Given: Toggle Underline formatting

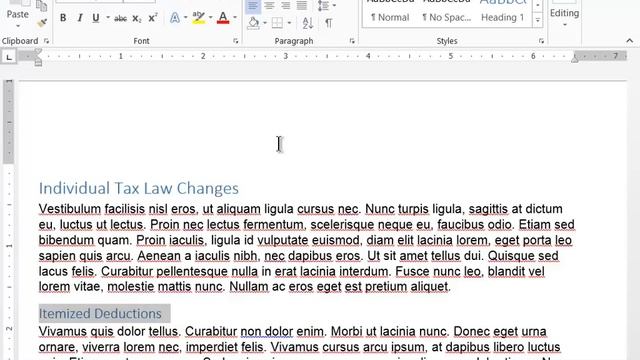Looking at the screenshot, I should point(96,18).
